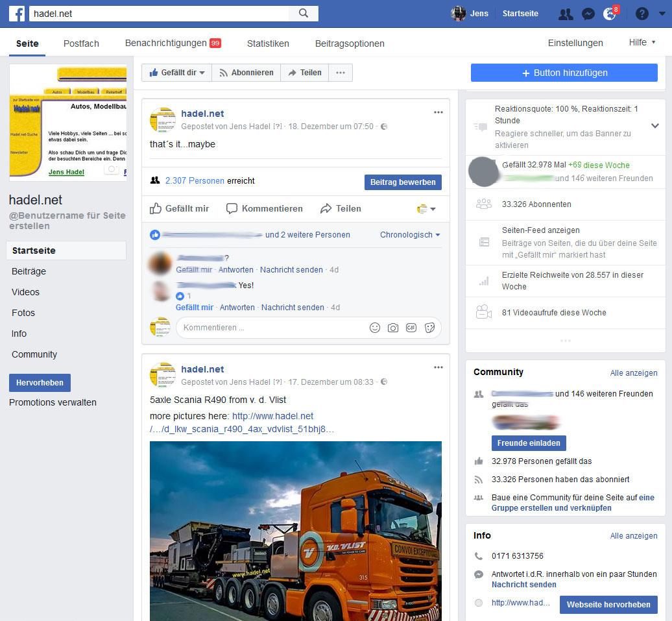Click Startseite in top bar
Image resolution: width=672 pixels, height=621 pixels.
click(520, 14)
